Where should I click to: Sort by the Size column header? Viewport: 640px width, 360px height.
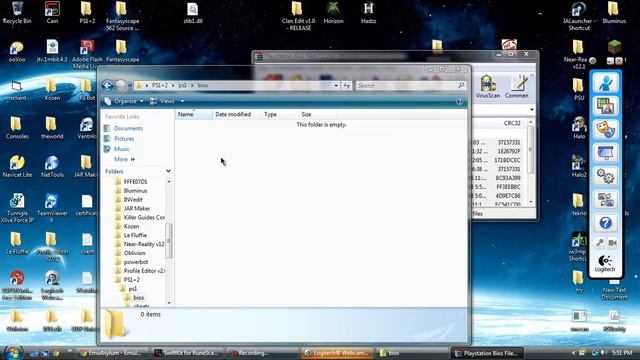[317, 114]
